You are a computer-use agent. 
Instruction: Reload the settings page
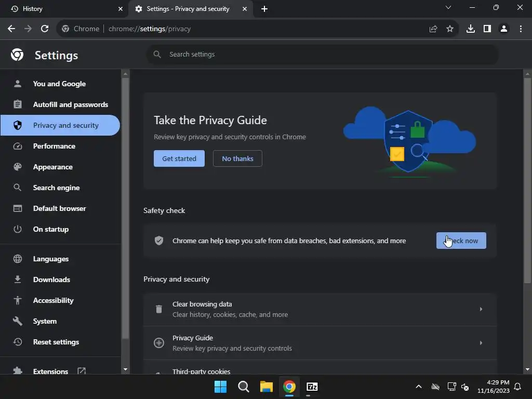coord(45,29)
